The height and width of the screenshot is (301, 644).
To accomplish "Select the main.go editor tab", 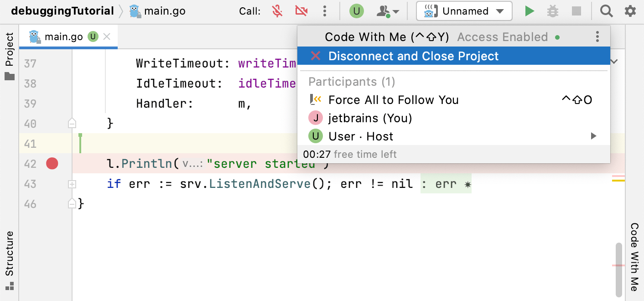I will 64,36.
